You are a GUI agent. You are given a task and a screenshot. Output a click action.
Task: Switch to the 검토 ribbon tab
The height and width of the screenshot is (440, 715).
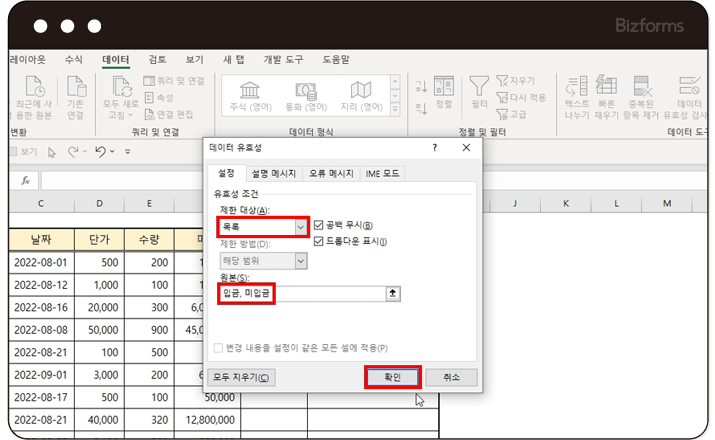point(157,60)
